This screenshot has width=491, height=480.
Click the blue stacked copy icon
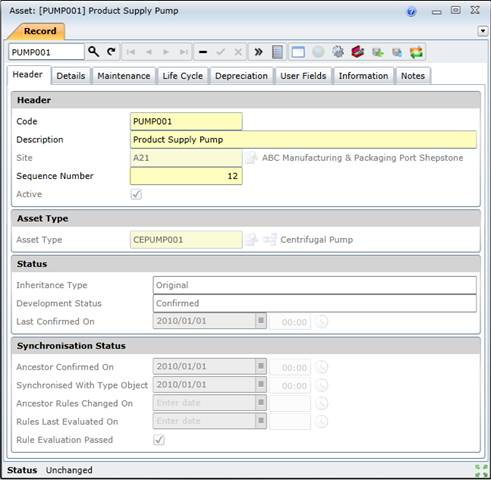397,52
